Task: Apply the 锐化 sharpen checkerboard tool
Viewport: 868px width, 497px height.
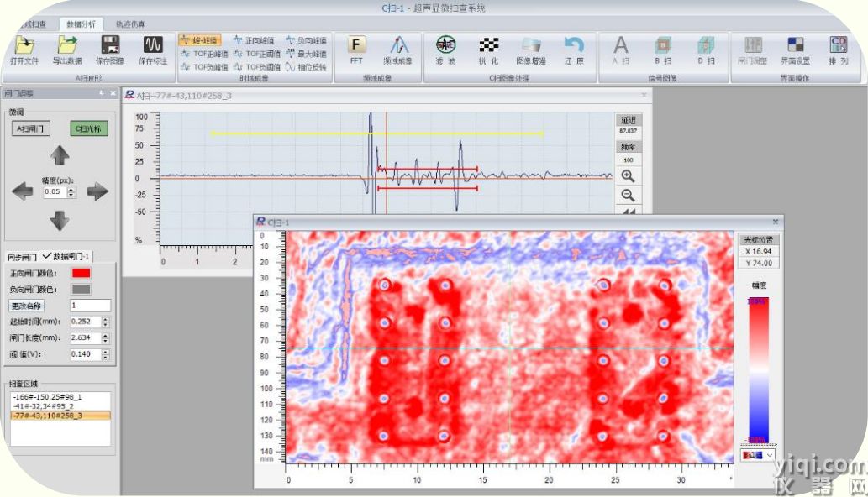Action: pyautogui.click(x=488, y=50)
